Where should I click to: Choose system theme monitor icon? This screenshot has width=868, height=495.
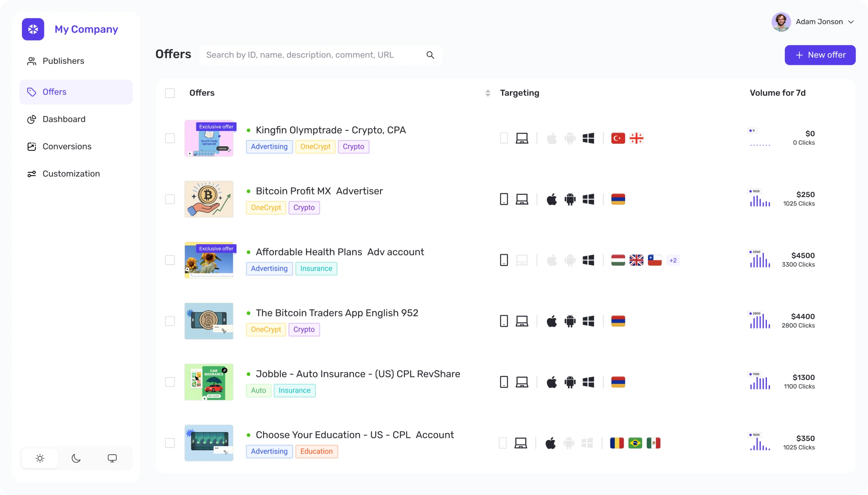click(x=112, y=458)
